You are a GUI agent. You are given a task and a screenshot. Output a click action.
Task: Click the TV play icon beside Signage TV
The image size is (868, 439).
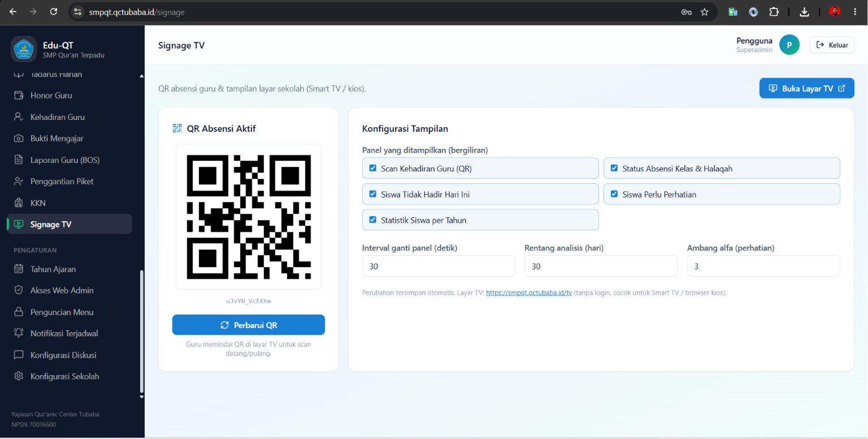19,224
